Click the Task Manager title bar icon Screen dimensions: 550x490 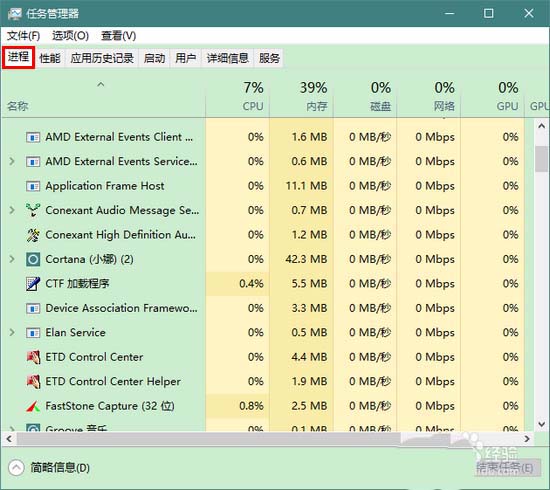(14, 13)
